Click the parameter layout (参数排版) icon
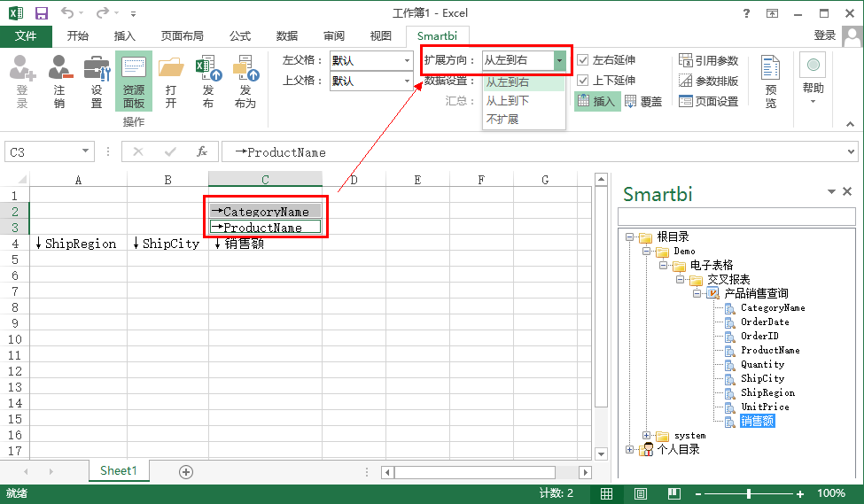Screen dimensions: 864x504 709,81
